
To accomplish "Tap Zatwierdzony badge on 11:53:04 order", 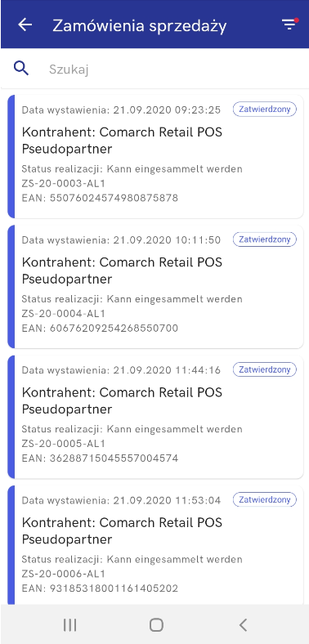I will 265,500.
